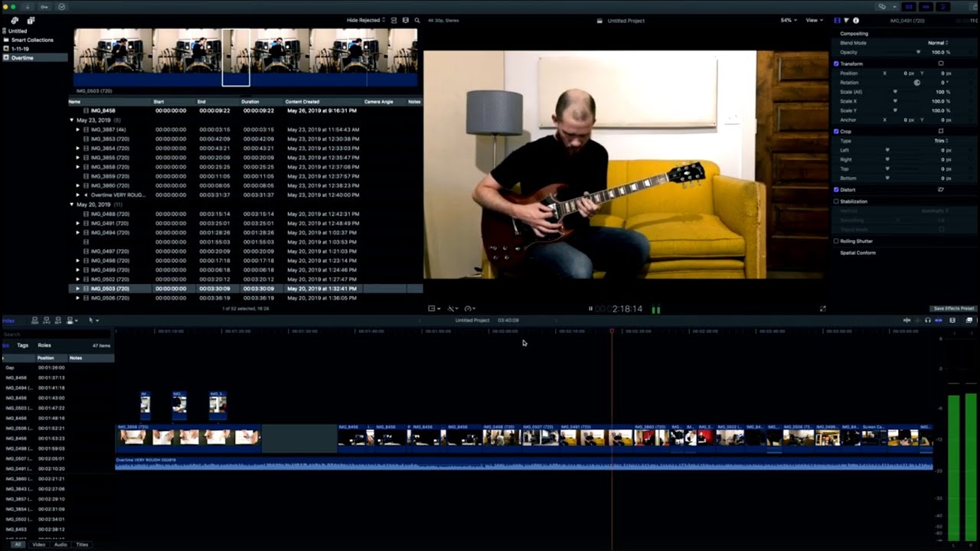Open the transform tool menu under viewer

(433, 308)
